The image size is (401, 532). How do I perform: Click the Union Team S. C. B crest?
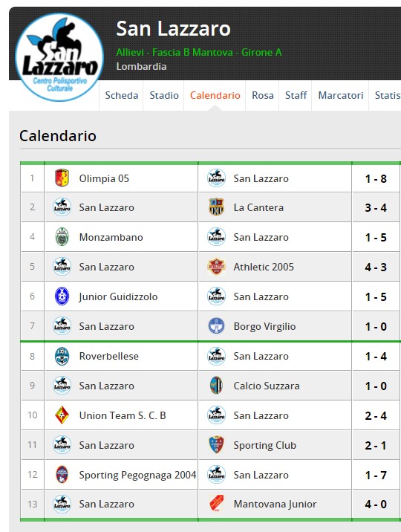(62, 415)
